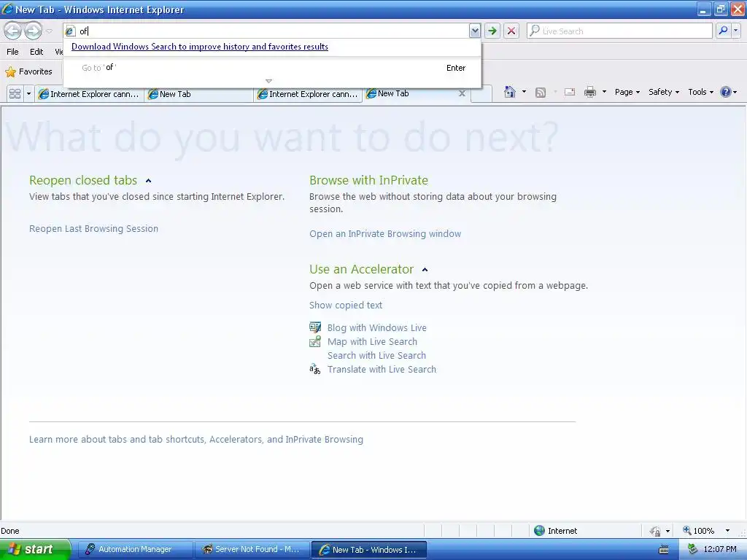Viewport: 747px width, 560px height.
Task: Open the recent pages dropdown beside Forward
Action: pos(49,31)
